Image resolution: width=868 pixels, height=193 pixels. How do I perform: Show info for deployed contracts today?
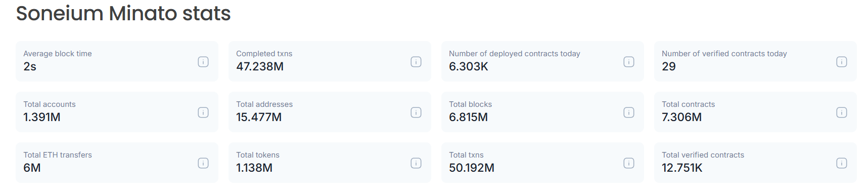pos(629,62)
